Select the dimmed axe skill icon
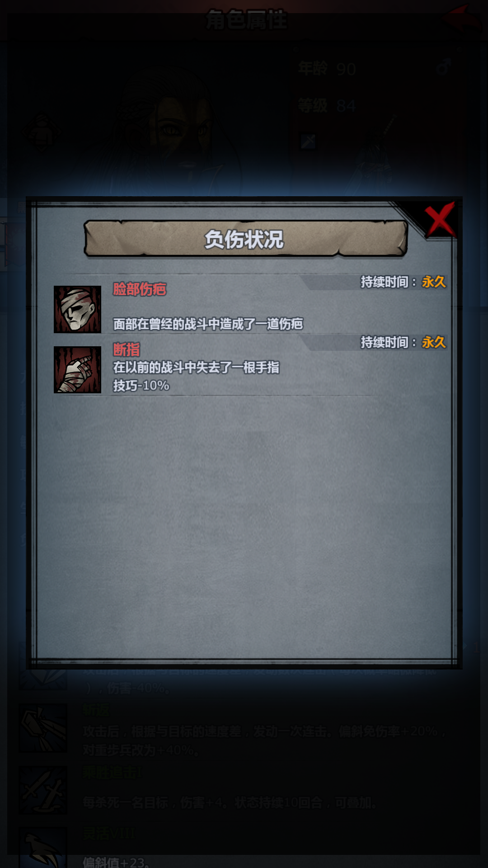 [x=43, y=728]
